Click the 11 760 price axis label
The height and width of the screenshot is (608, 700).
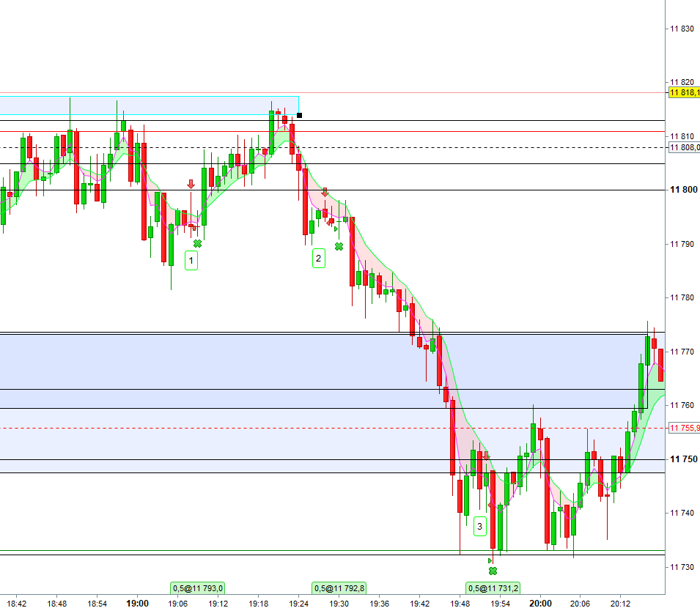(682, 405)
